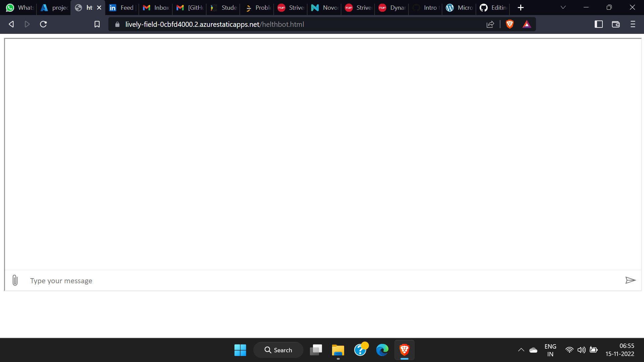
Task: Toggle the browser sidebar panel
Action: 598,24
